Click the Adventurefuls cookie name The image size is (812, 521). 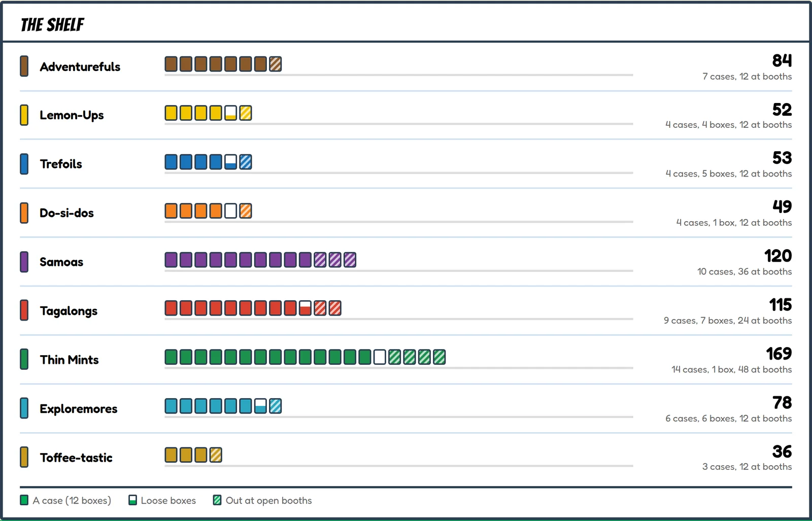pos(80,67)
